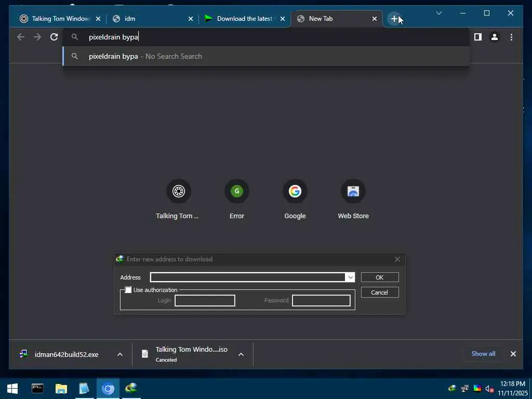Select the pixeldrain bypa search suggestion
This screenshot has height=399, width=532.
[267, 56]
